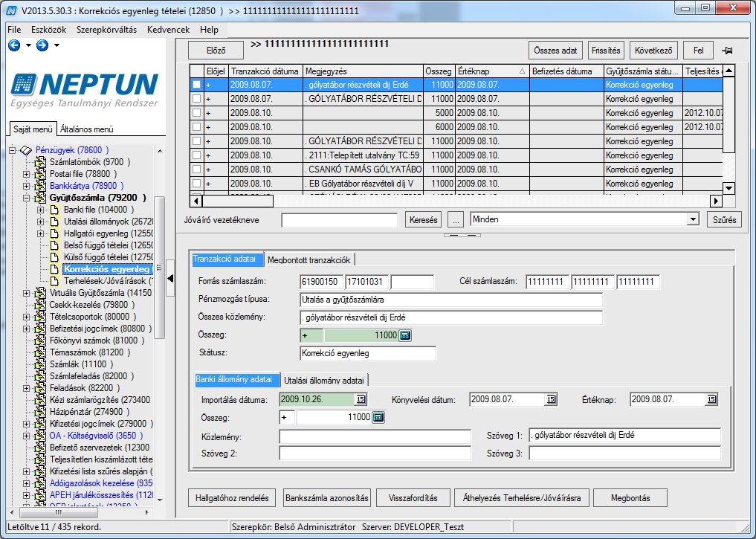Click the Jóváíró vezetékneve search field
756x539 pixels.
340,220
